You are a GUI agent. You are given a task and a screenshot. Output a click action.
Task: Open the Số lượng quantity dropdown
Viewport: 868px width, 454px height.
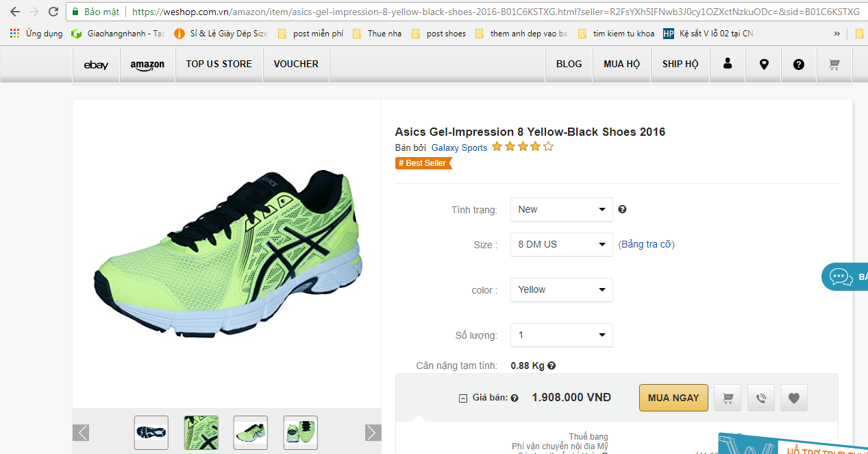[x=561, y=335]
